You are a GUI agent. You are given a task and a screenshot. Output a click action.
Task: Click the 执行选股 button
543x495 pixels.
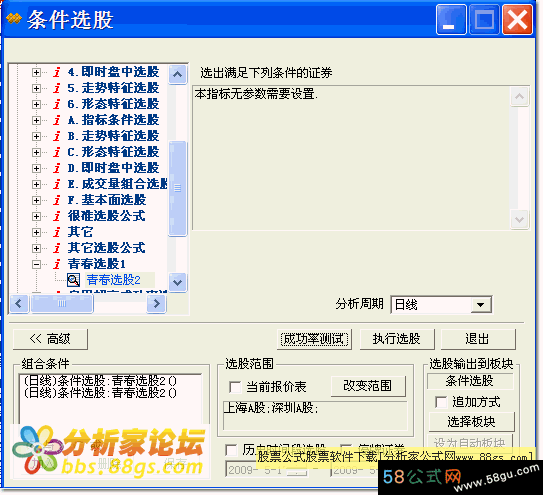tap(397, 339)
